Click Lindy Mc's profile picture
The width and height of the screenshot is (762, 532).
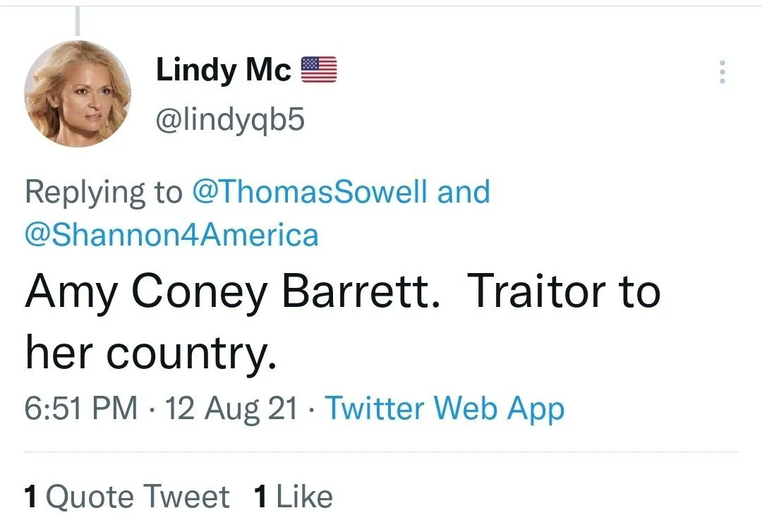pyautogui.click(x=78, y=93)
